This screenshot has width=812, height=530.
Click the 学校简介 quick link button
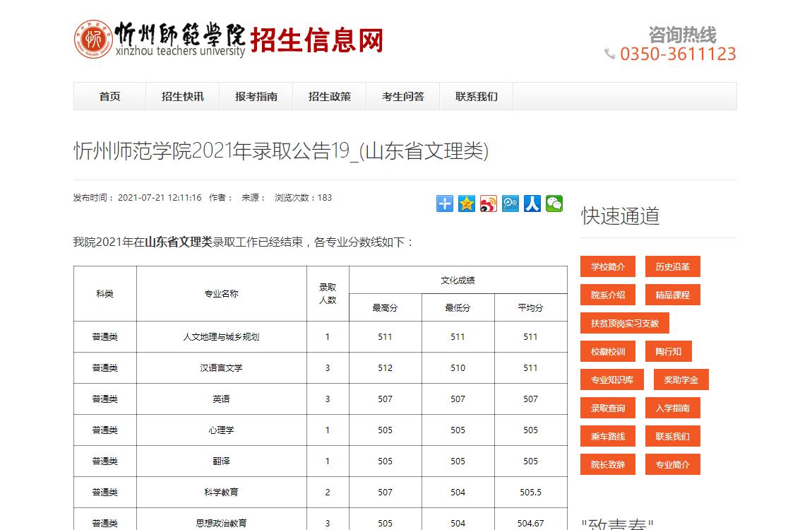click(608, 266)
